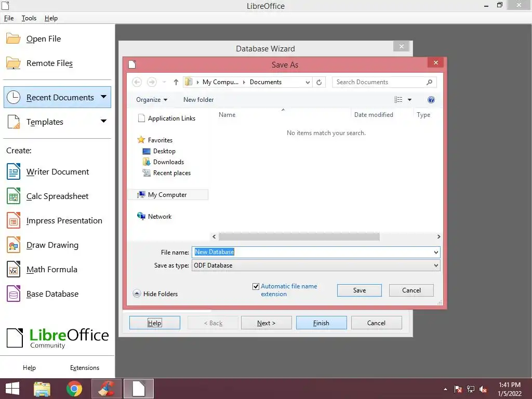Open File Explorer from taskbar
This screenshot has height=399, width=532.
pos(42,389)
